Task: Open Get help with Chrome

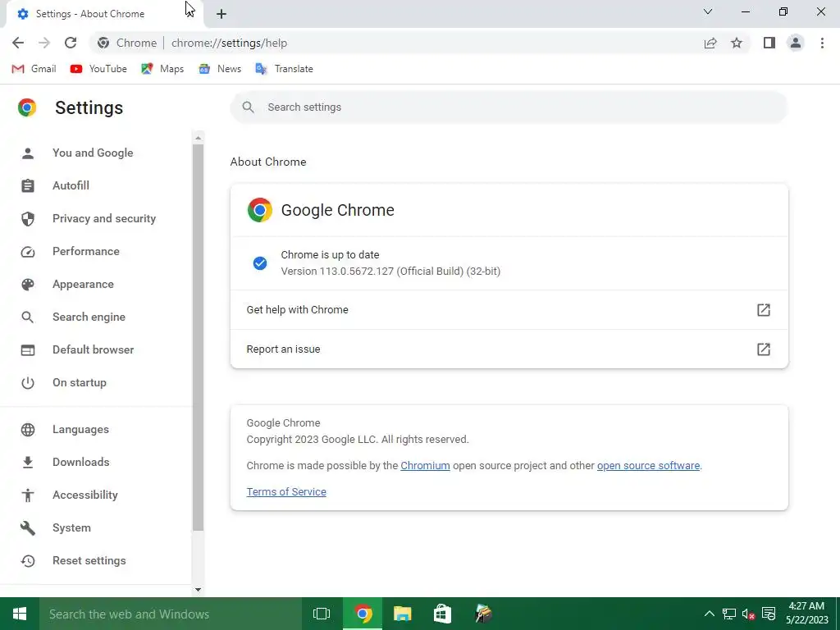Action: [509, 309]
